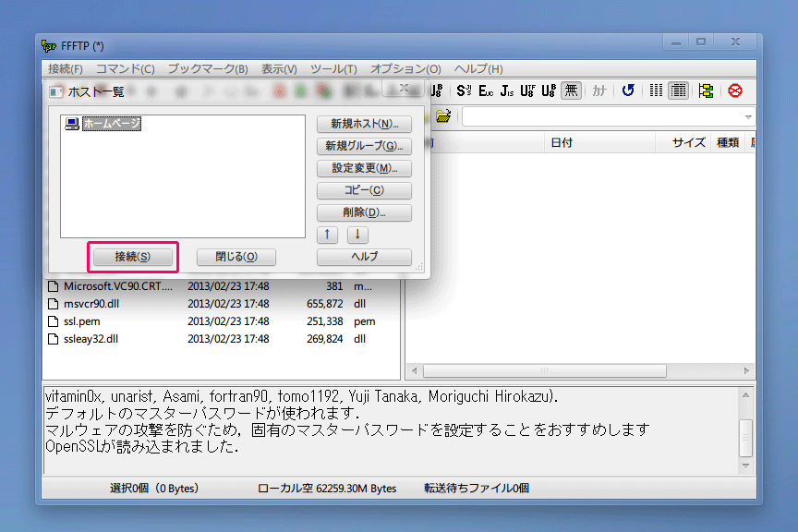Toggle the 無 (no conversion) kanji code button
Viewport: 798px width, 532px height.
pyautogui.click(x=572, y=91)
